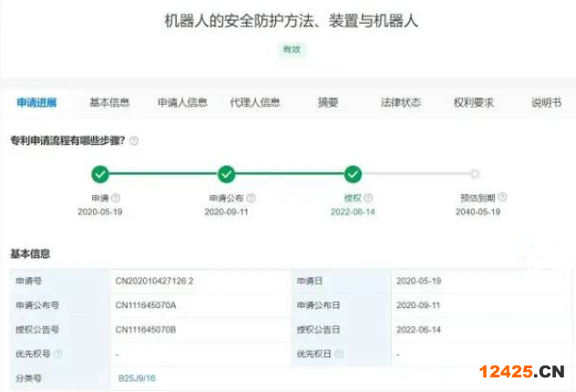Click question icon next to 申请 step label
This screenshot has height=392, width=576.
(x=116, y=198)
